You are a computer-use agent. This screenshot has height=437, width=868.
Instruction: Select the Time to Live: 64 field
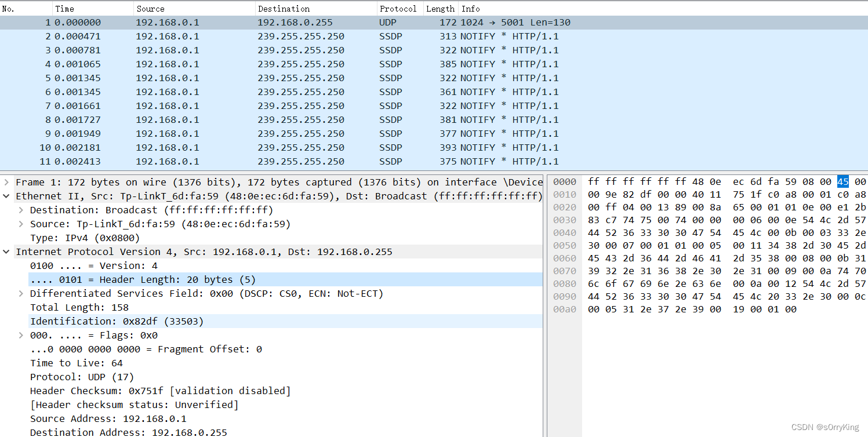click(x=77, y=363)
